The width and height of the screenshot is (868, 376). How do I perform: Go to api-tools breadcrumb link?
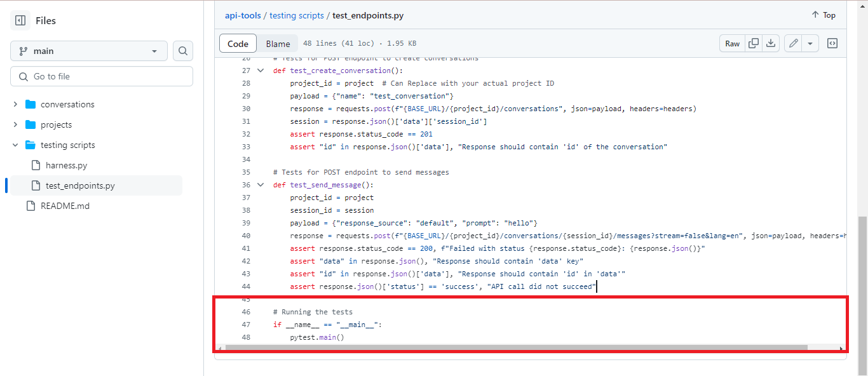[242, 15]
